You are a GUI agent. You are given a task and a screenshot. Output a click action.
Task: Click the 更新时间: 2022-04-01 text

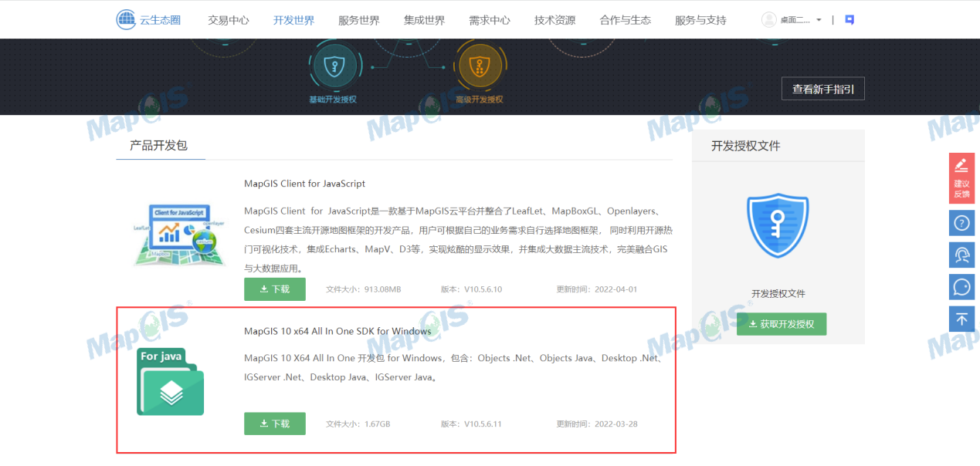pyautogui.click(x=597, y=289)
